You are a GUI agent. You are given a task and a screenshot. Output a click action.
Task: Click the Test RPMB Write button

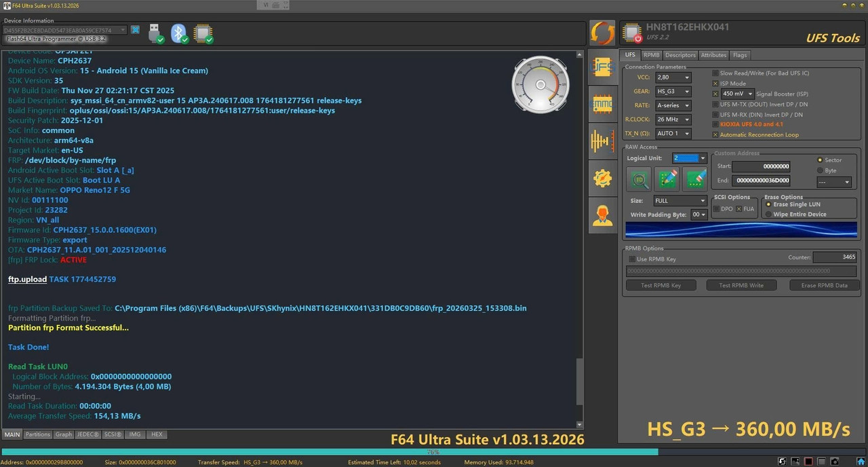tap(741, 285)
